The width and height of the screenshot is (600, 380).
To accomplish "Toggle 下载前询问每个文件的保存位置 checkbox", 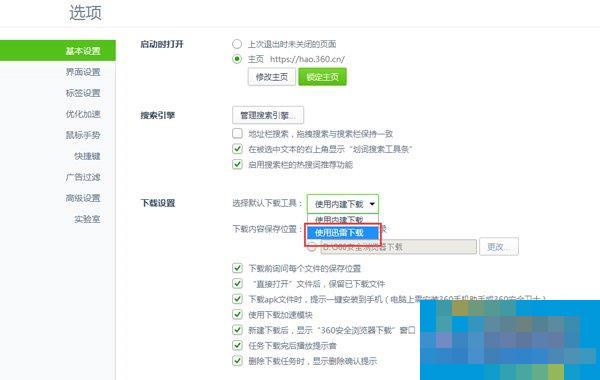I will tap(237, 268).
